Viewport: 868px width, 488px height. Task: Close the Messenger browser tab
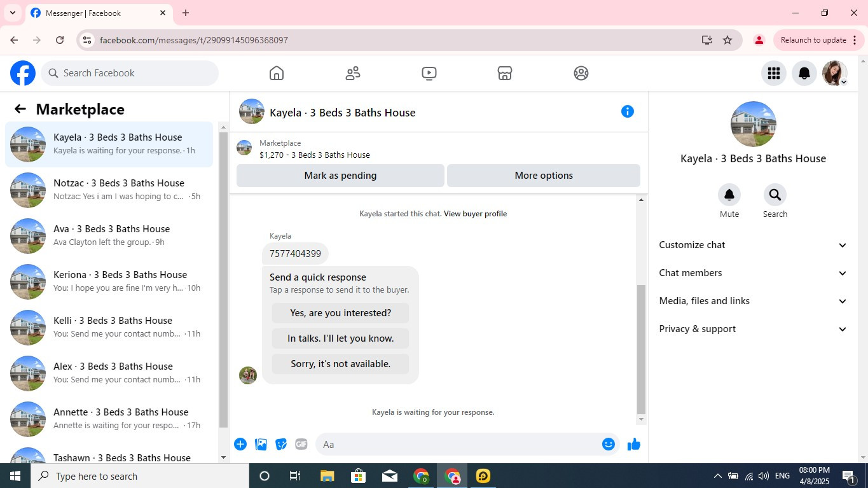tap(163, 13)
